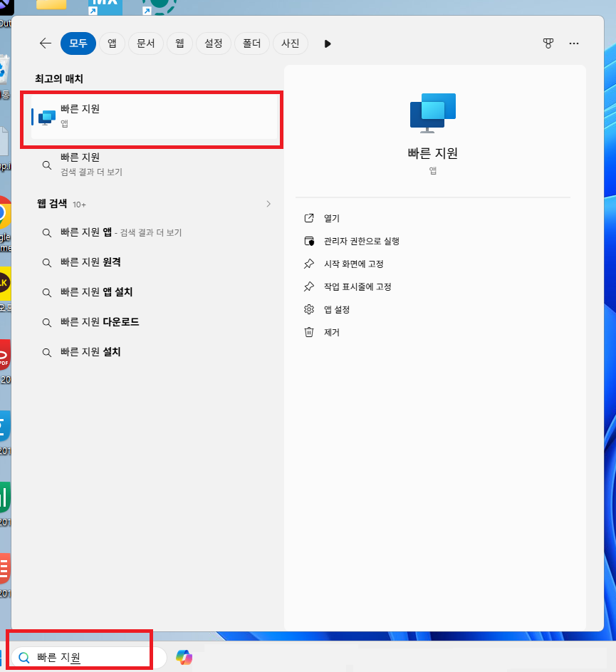This screenshot has height=672, width=616.
Task: Search web for 빠른 지원 원격
Action: (155, 262)
